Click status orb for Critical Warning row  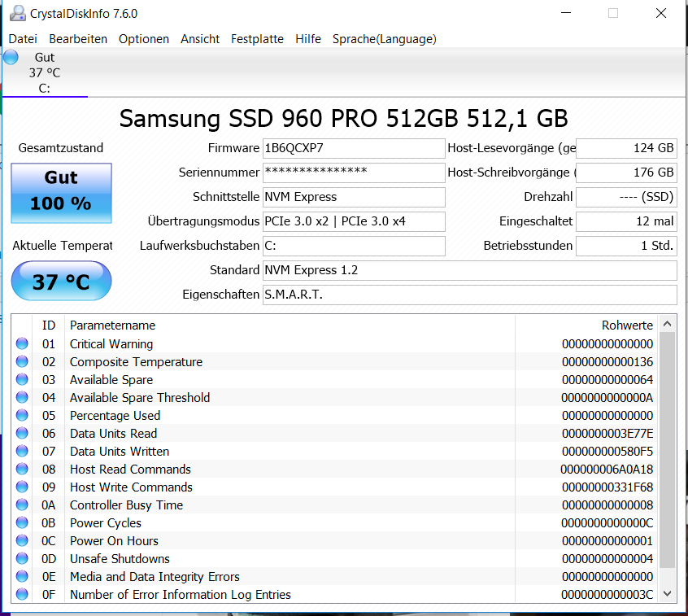(22, 343)
